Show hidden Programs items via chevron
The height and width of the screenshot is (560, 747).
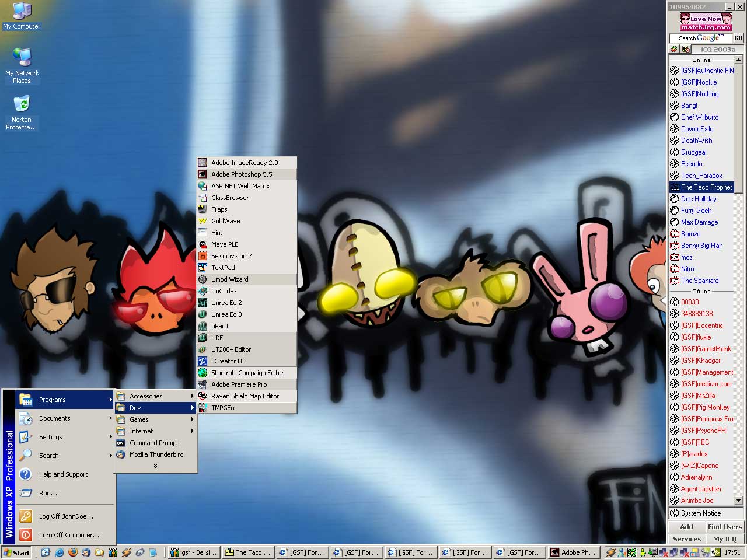pyautogui.click(x=156, y=466)
